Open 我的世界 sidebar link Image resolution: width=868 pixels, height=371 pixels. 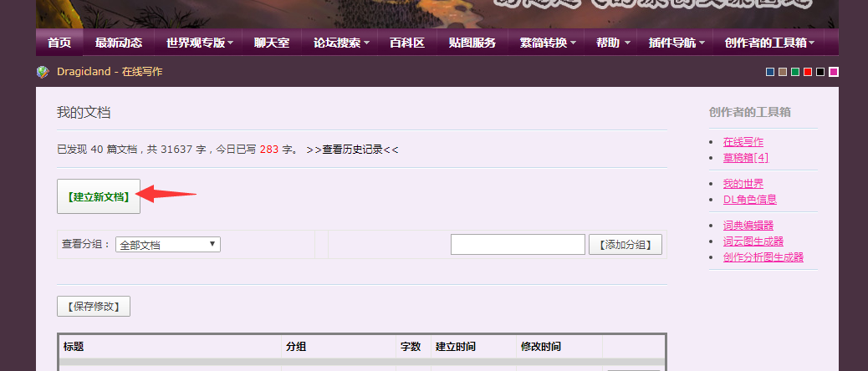click(743, 184)
